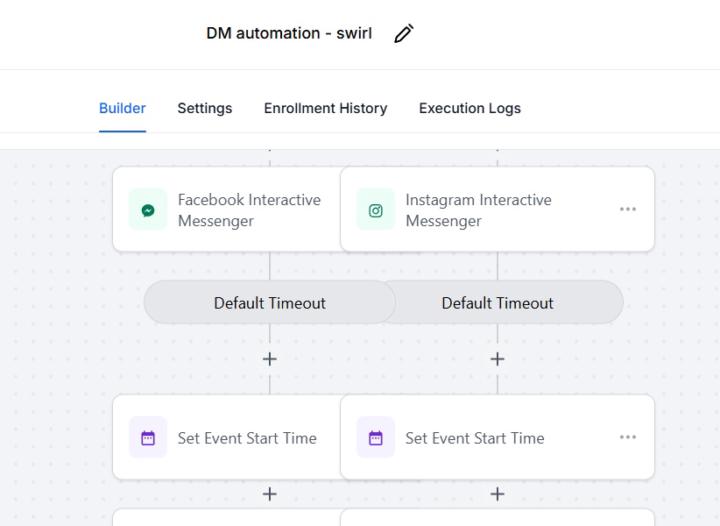Viewport: 720px width, 526px height.
Task: Open the left Set Event Start Time node
Action: point(246,438)
